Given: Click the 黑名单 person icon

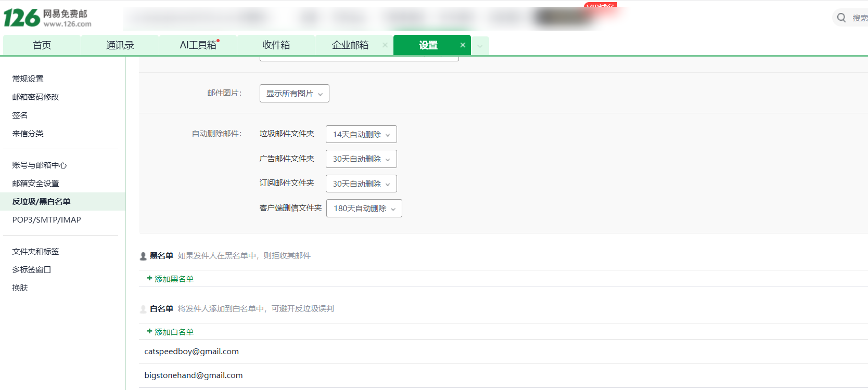Looking at the screenshot, I should pos(143,256).
